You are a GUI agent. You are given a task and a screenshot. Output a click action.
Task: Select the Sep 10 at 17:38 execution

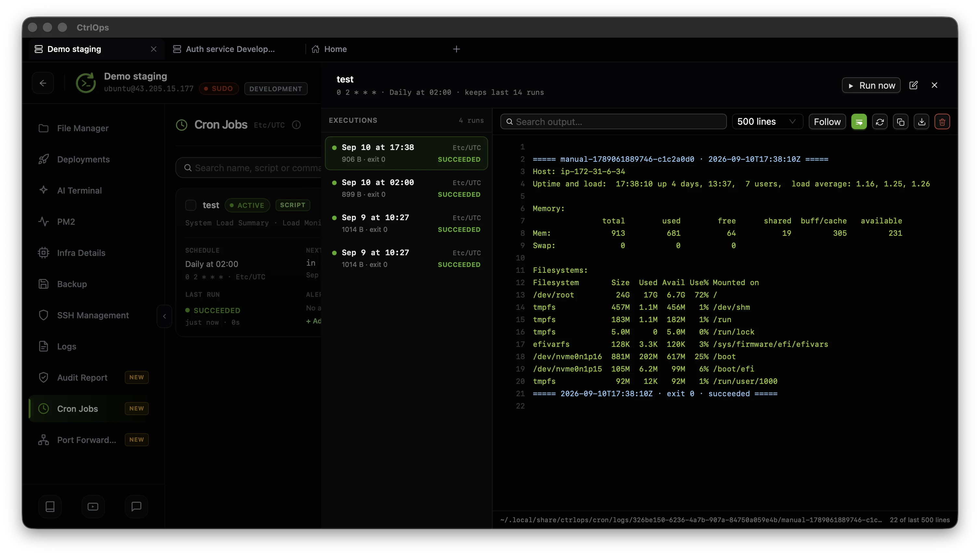coord(406,153)
